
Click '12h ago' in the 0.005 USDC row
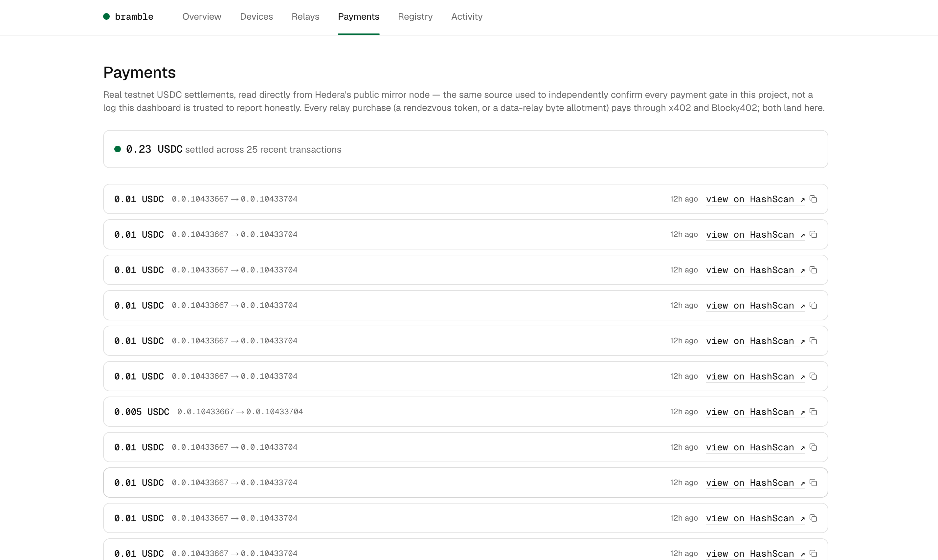[684, 412]
